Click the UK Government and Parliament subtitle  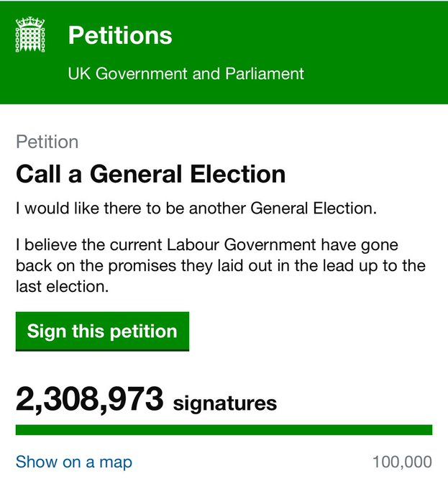coord(186,73)
